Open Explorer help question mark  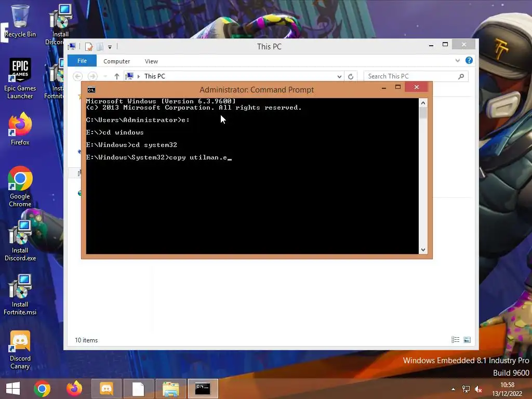point(469,60)
